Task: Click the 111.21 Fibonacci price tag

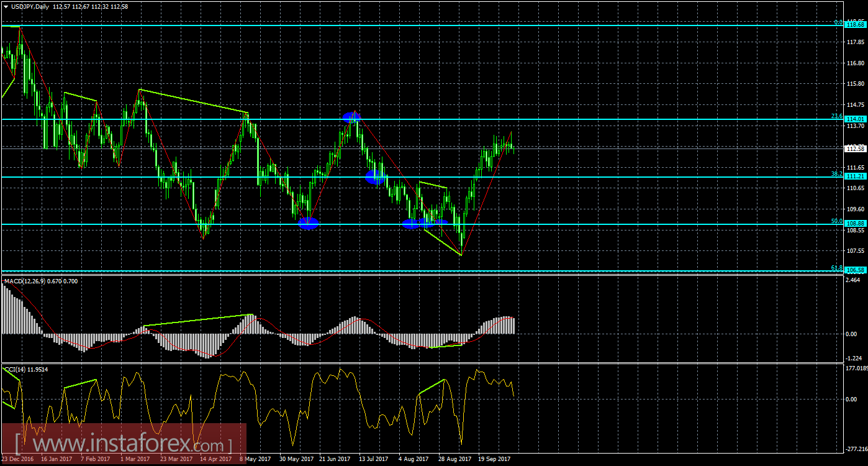Action: (855, 176)
